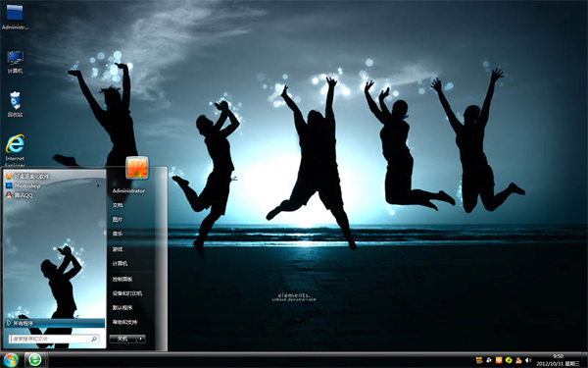Launch Internet Explorer from desktop
The image size is (588, 368).
tap(15, 150)
